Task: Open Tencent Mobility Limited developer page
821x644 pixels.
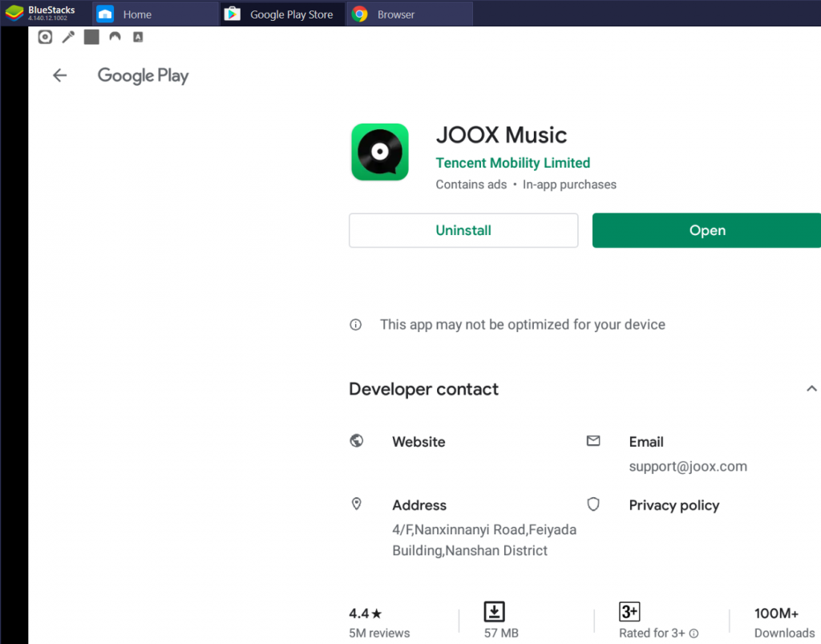Action: 512,163
